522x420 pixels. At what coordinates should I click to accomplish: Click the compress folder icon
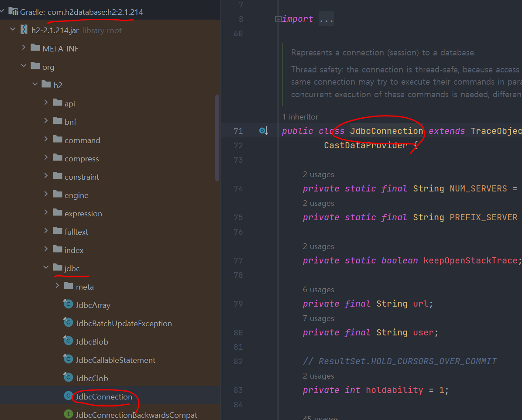(x=58, y=157)
